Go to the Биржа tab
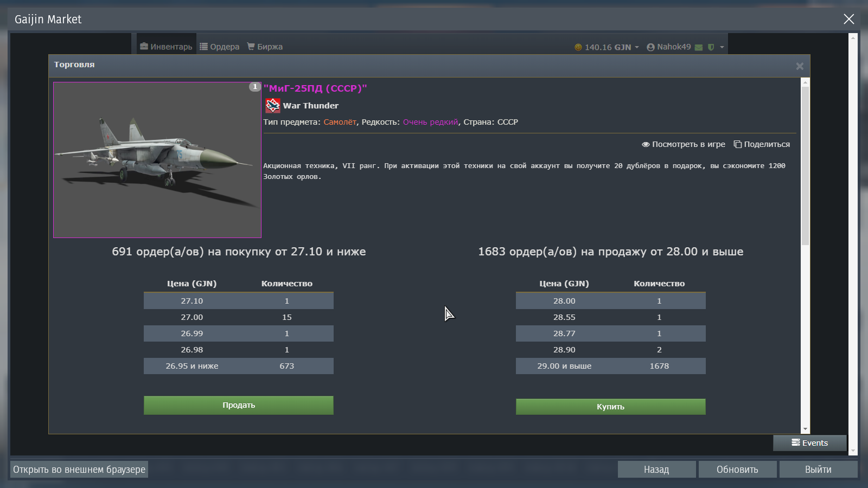Screen dimensions: 868x488 tap(265, 47)
